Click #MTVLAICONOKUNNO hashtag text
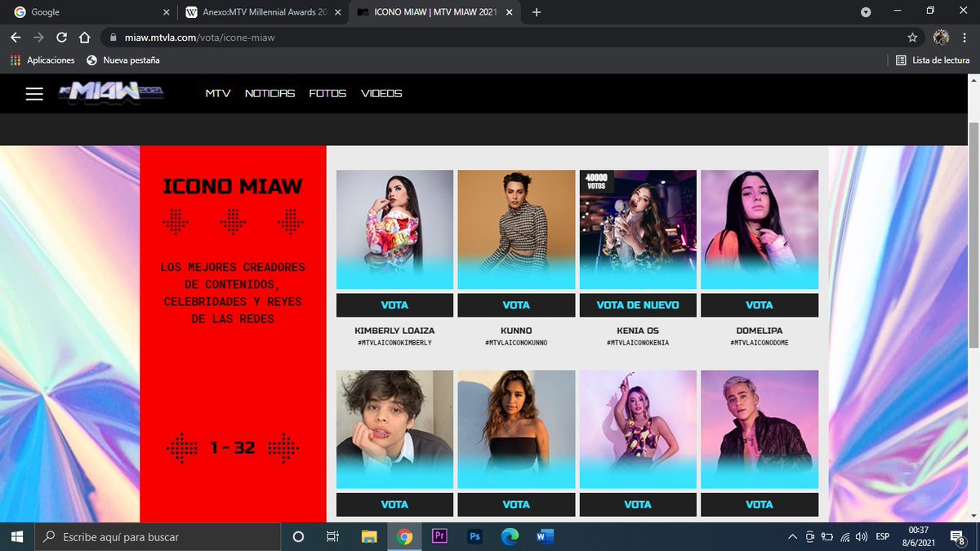 pyautogui.click(x=516, y=343)
